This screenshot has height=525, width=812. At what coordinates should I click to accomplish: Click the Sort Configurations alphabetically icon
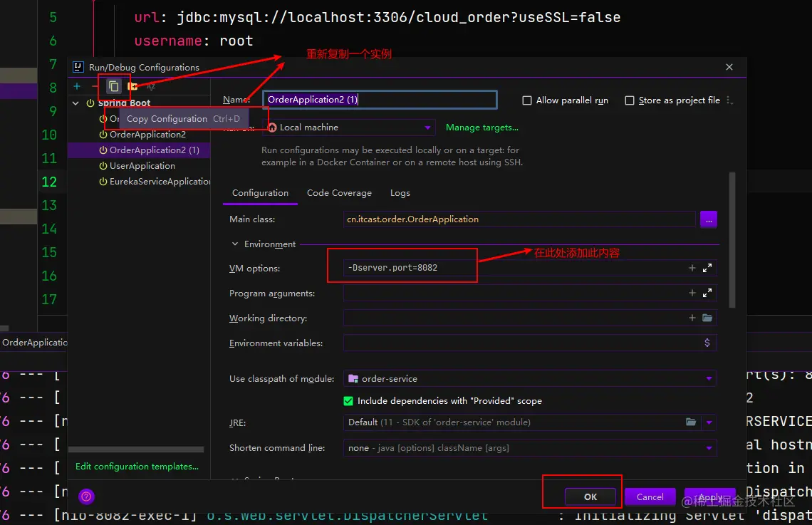point(151,86)
